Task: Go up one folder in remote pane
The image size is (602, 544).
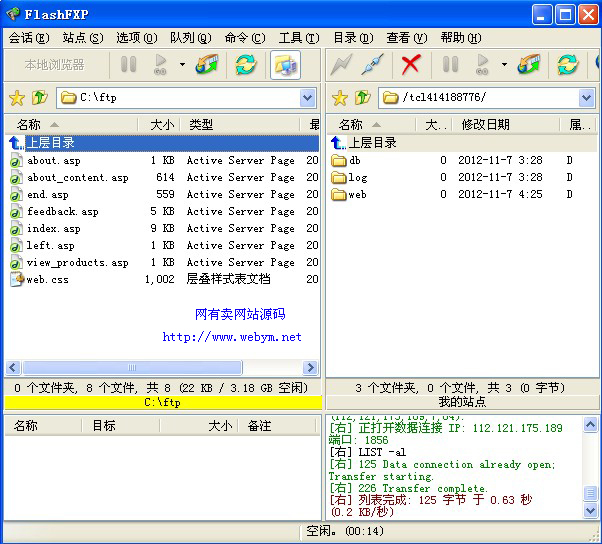Action: [362, 98]
